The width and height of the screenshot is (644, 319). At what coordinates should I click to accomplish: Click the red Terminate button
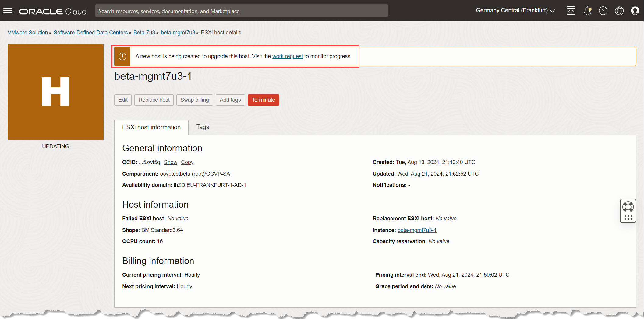click(x=263, y=100)
